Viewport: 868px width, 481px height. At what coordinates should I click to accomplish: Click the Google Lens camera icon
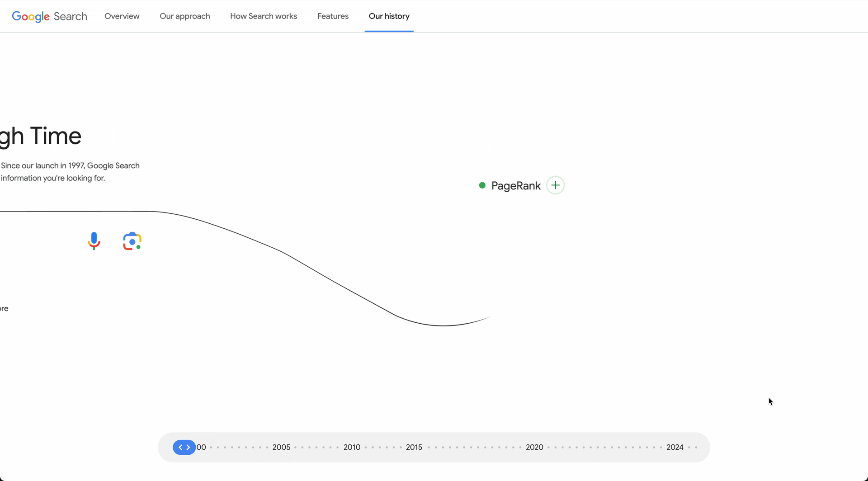132,241
